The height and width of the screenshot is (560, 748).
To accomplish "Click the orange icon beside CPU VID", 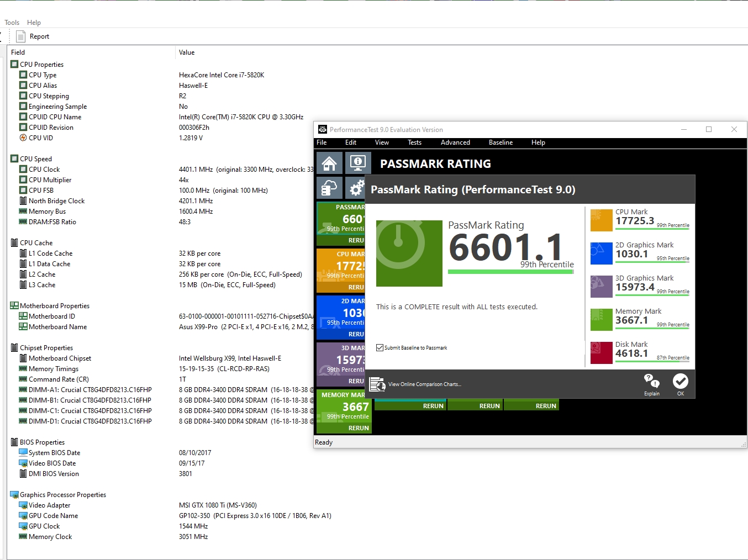I will tap(23, 138).
